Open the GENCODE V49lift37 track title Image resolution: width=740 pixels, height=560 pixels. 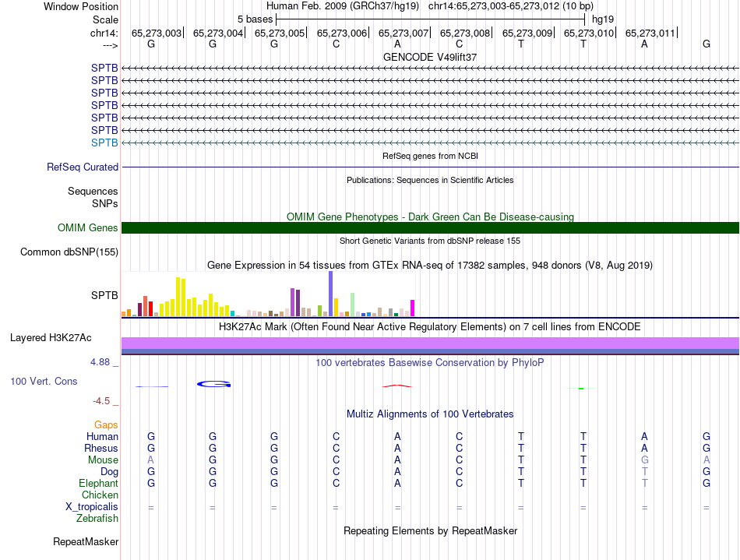click(430, 57)
